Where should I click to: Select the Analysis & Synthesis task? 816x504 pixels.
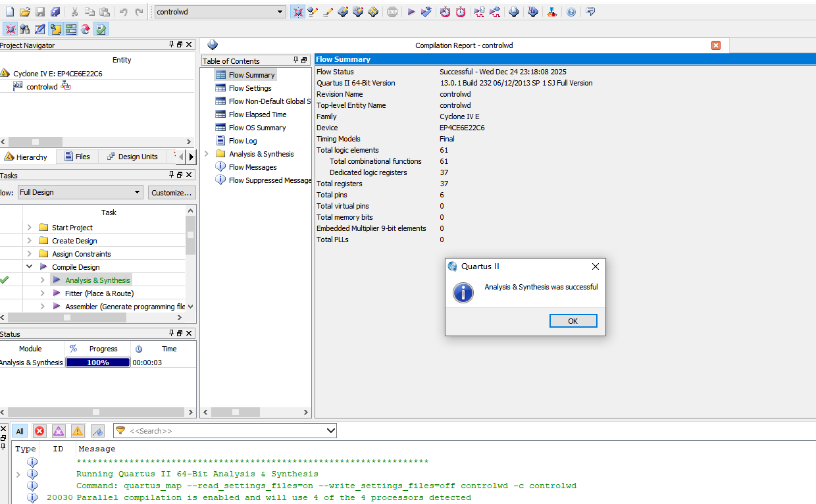click(x=97, y=280)
